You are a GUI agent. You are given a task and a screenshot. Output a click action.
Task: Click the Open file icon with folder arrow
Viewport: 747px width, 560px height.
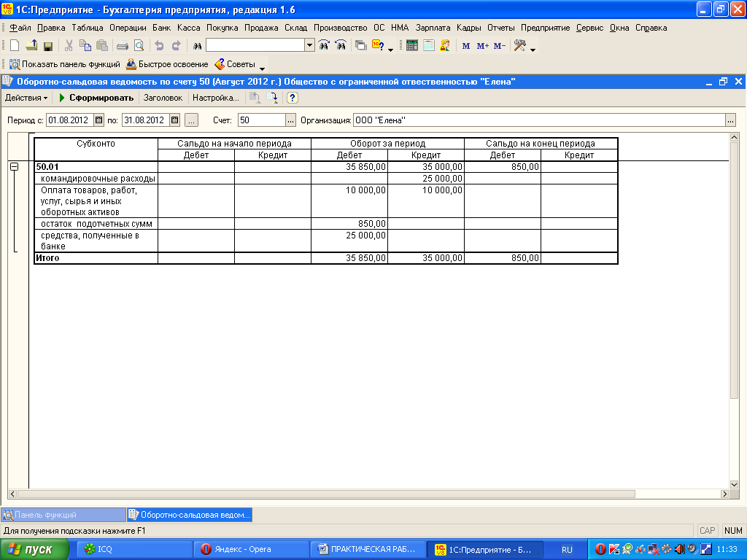[x=31, y=46]
